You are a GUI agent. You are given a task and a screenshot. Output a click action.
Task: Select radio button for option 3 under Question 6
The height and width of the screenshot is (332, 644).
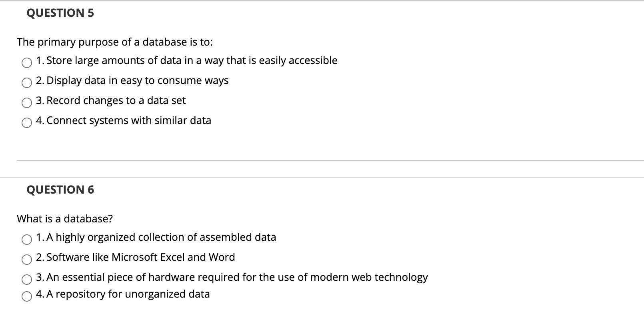tap(26, 280)
